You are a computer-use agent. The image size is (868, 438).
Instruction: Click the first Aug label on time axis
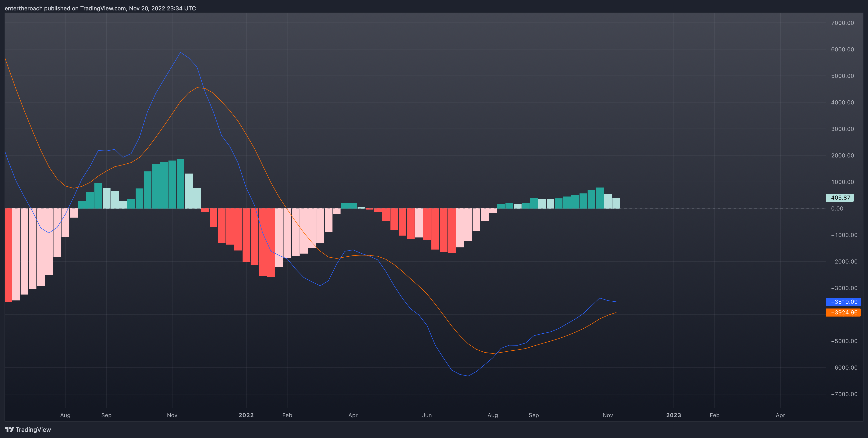click(x=65, y=415)
